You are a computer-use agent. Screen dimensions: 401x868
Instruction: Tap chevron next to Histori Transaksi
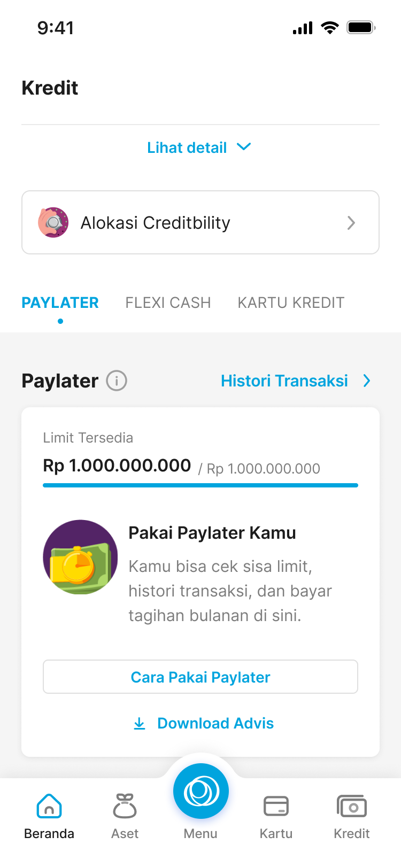(x=367, y=381)
